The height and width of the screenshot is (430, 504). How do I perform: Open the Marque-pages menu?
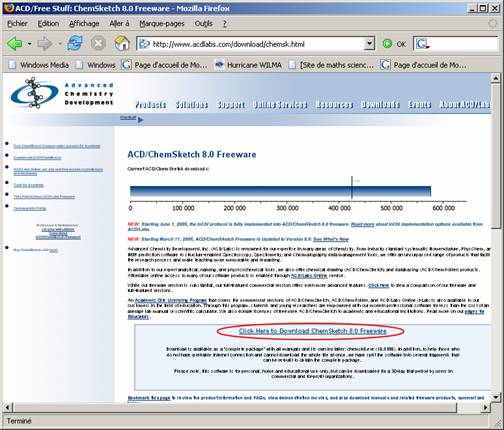[x=162, y=24]
